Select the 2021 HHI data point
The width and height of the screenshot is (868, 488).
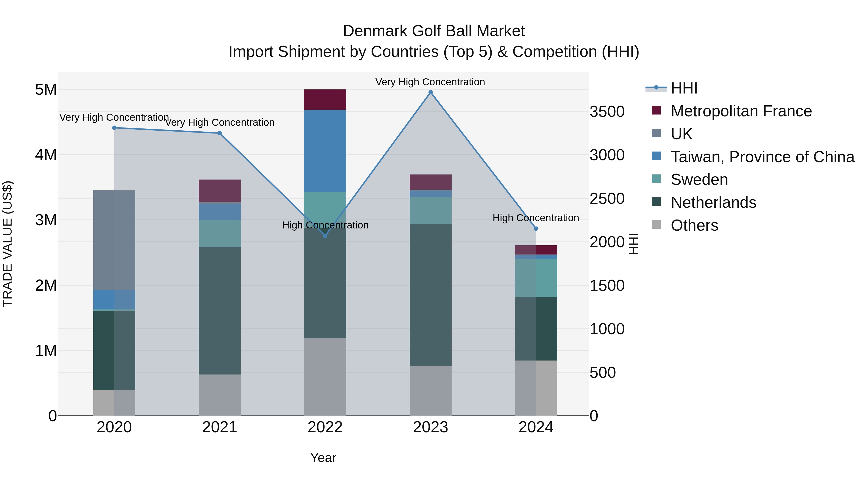[x=220, y=133]
